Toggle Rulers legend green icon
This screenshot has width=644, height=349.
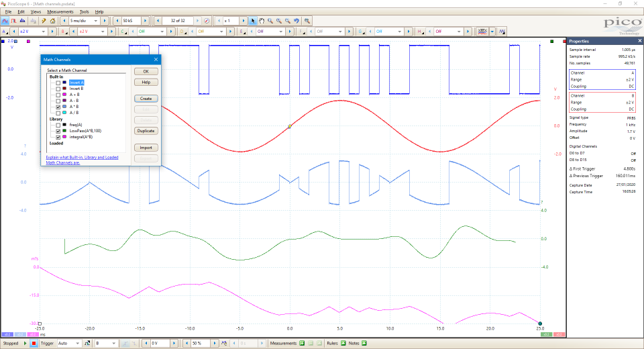pyautogui.click(x=343, y=343)
